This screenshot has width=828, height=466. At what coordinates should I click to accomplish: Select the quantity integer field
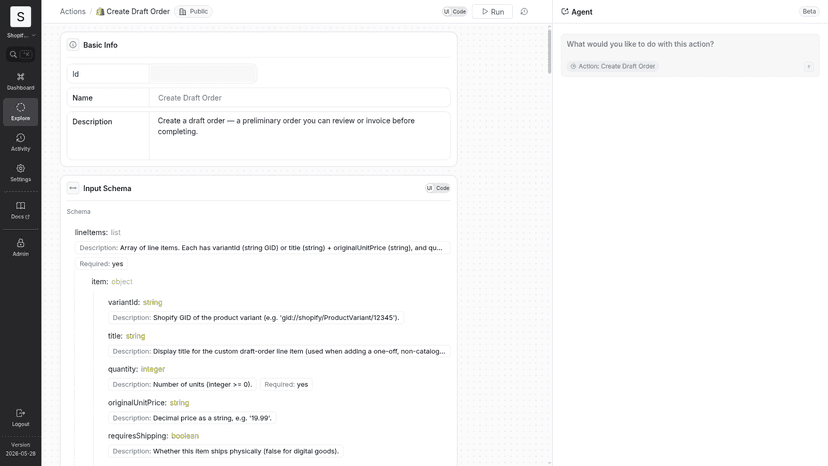coord(137,369)
